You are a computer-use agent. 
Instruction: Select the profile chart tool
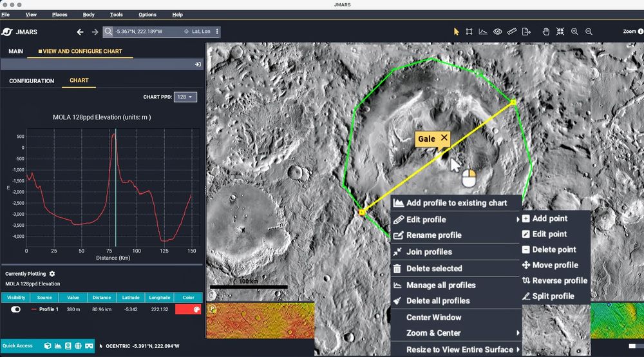(483, 32)
